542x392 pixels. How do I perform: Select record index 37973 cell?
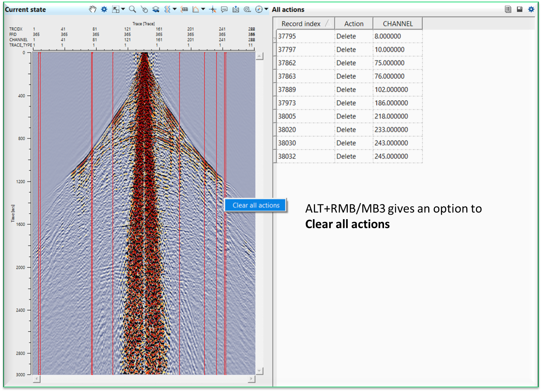[306, 103]
